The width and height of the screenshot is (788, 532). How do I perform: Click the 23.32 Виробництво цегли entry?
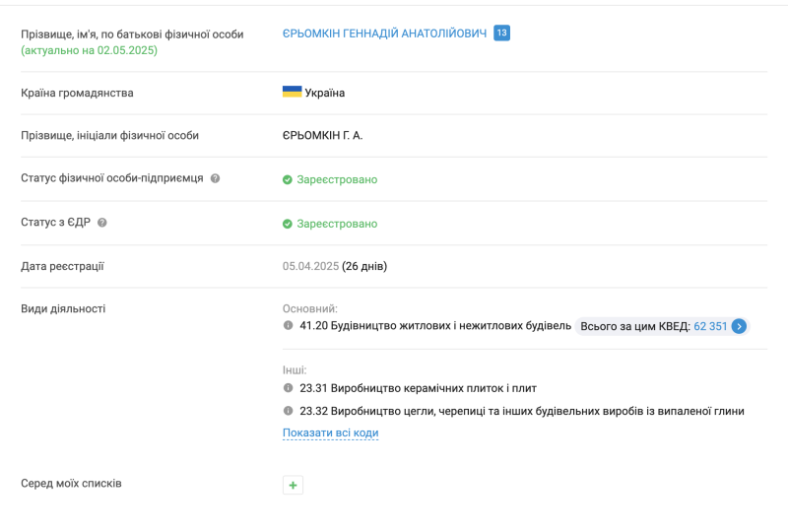pos(521,411)
